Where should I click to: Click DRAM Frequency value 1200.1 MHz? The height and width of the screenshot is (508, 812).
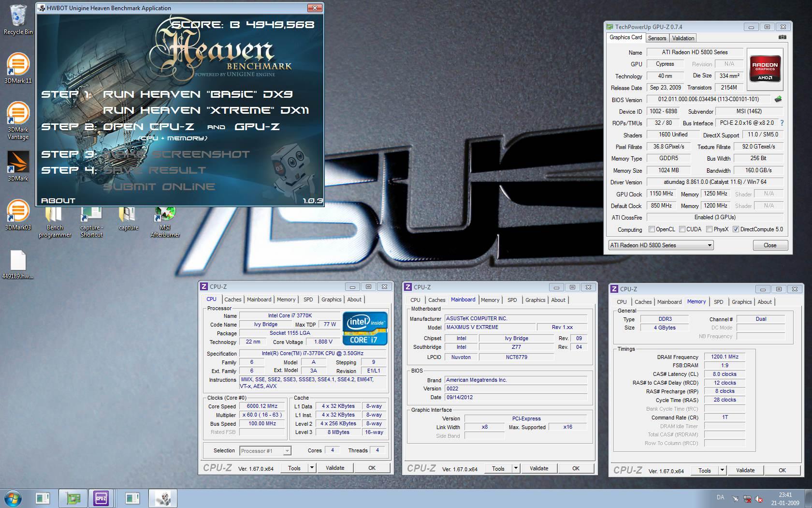(x=725, y=357)
